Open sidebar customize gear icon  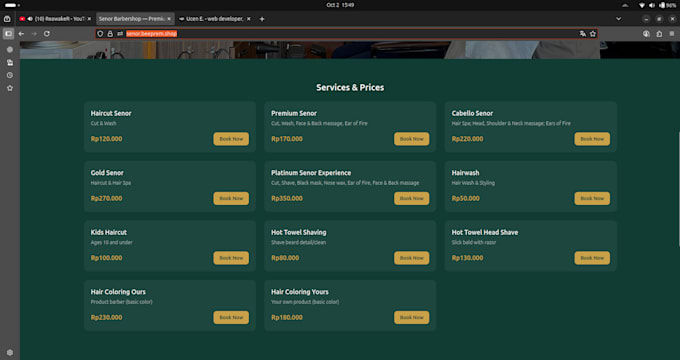(x=10, y=352)
